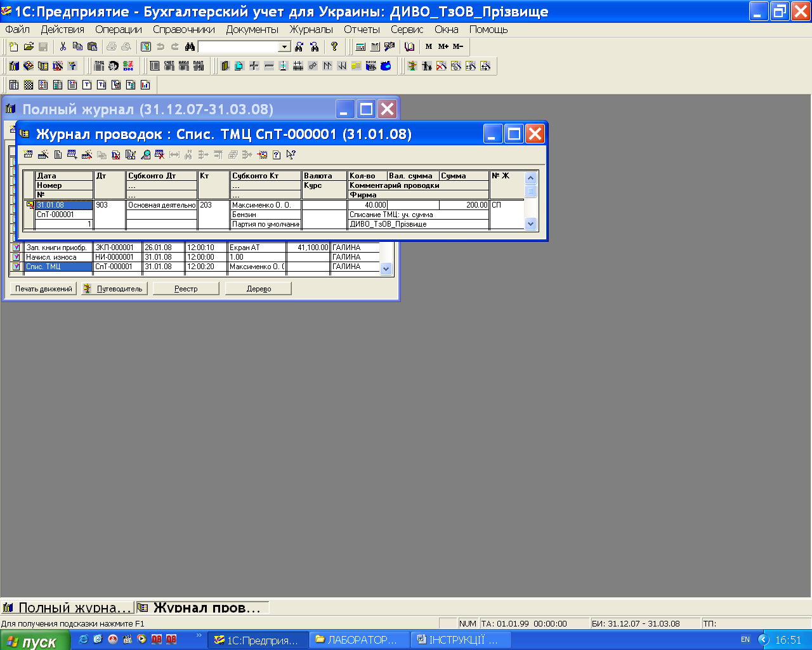
Task: Click the minus sign icon in second toolbar
Action: pos(268,65)
